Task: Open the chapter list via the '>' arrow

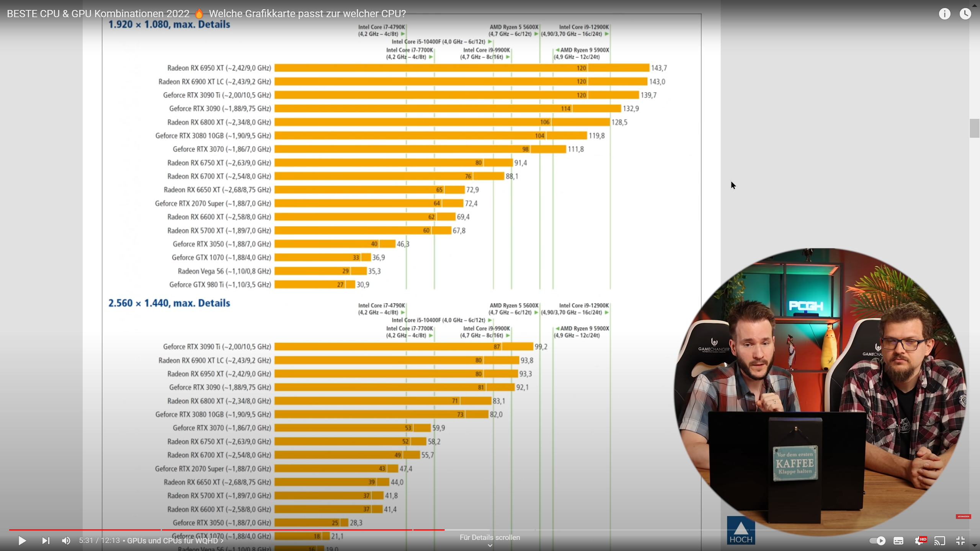Action: 222,541
